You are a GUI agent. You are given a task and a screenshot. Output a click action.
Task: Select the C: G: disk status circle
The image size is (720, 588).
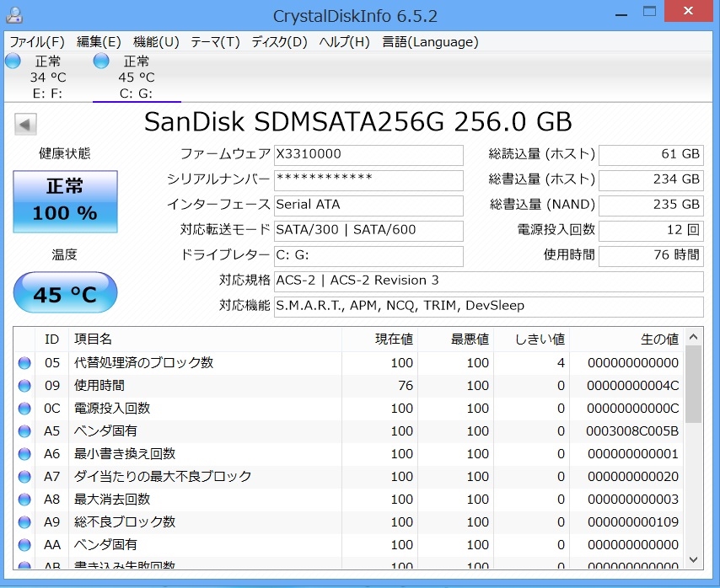tap(101, 61)
